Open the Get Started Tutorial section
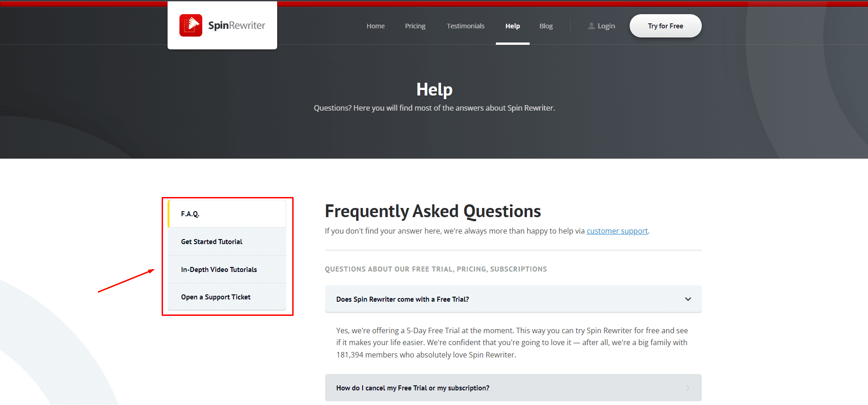The height and width of the screenshot is (405, 868). tap(227, 241)
